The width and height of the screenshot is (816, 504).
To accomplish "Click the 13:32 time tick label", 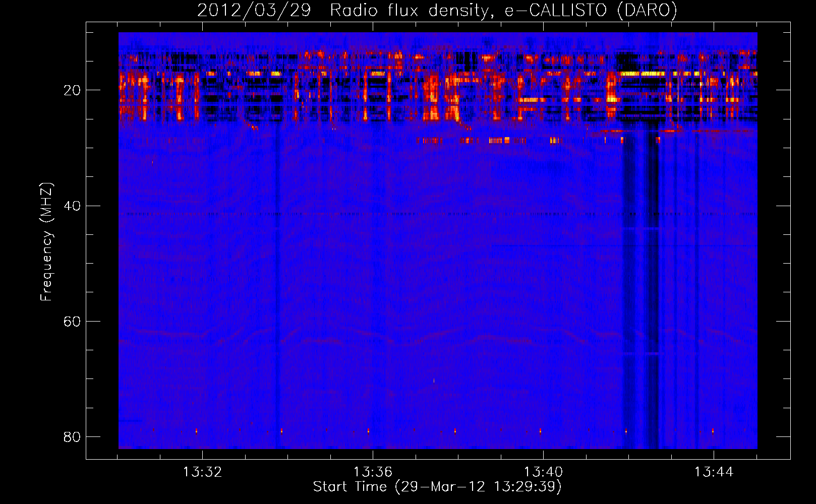I will [202, 472].
